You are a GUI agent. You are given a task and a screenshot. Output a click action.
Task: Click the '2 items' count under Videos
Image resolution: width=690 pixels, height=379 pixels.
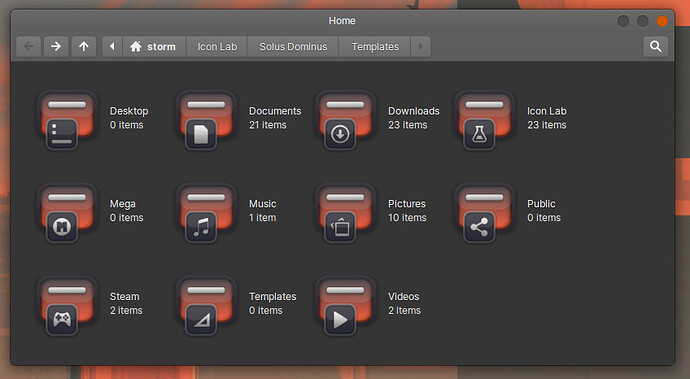pos(404,311)
